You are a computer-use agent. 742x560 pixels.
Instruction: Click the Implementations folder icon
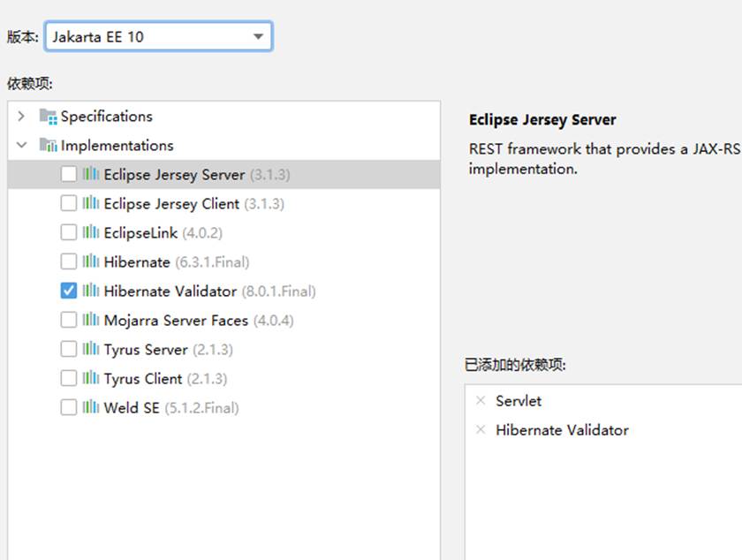click(49, 145)
